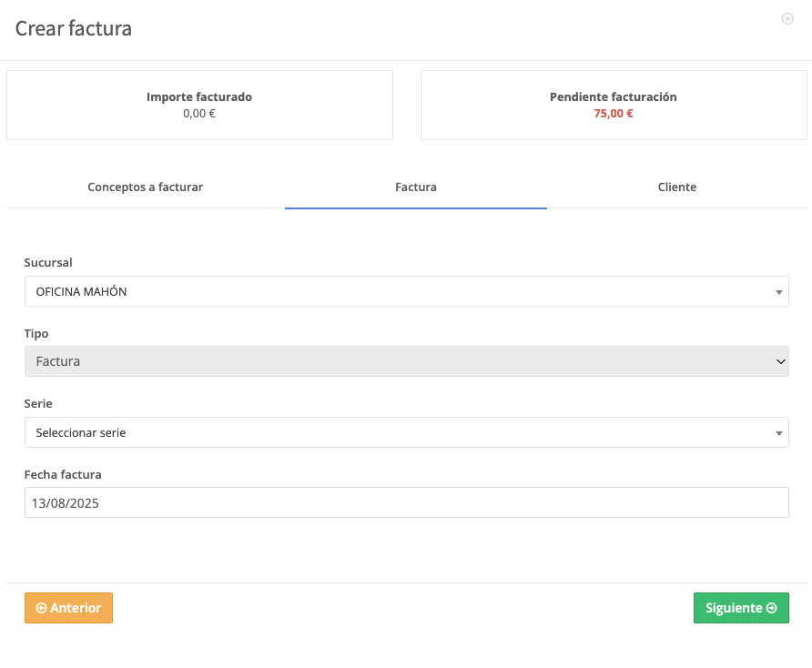Close the Crear factura dialog
Viewport: 812px width, 668px height.
(x=787, y=18)
